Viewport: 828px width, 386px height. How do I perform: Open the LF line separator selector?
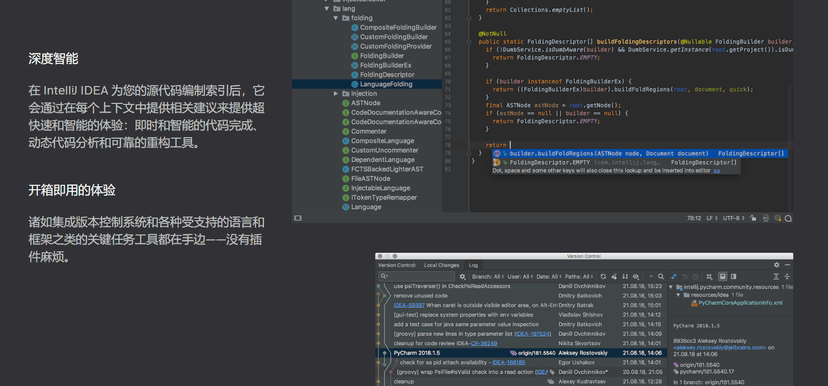tap(712, 218)
